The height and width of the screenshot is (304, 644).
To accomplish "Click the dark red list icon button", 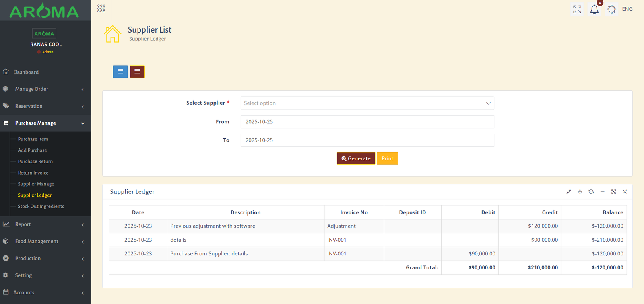I will 137,72.
